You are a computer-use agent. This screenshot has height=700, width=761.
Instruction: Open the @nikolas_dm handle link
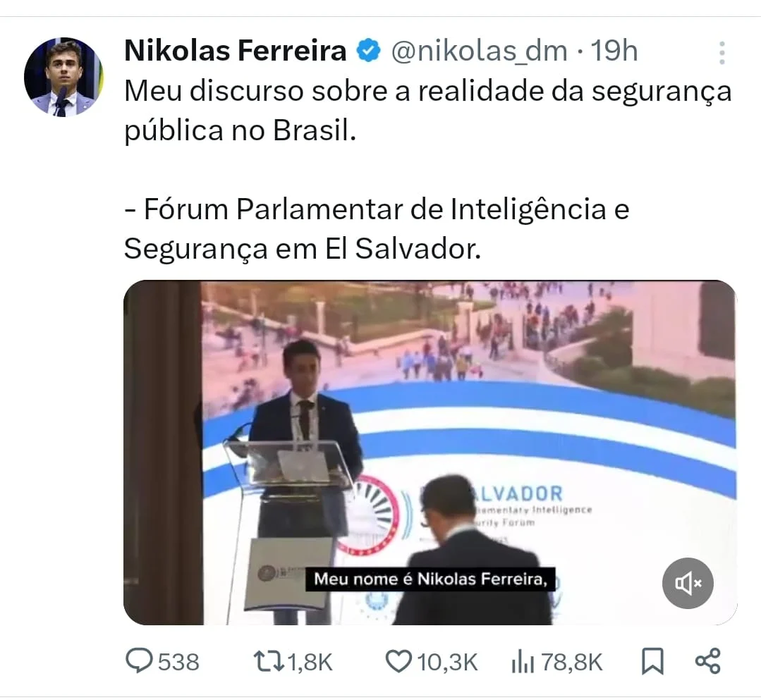(x=479, y=51)
